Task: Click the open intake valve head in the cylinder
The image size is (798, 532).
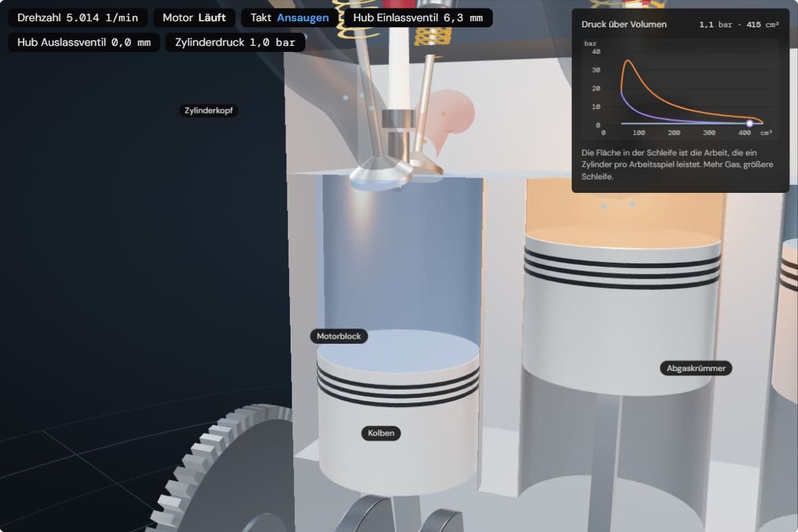Action: tap(381, 174)
